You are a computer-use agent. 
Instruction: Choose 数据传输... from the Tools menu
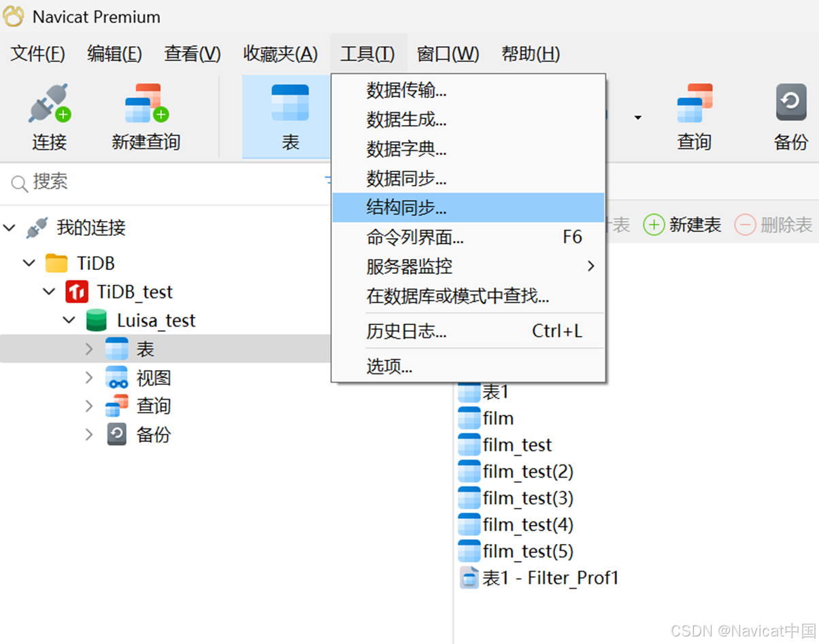469,90
